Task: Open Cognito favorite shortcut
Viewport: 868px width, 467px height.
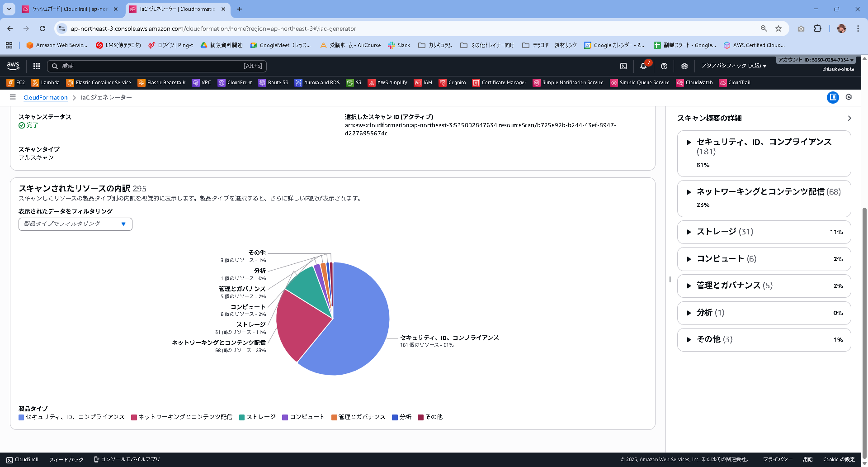Action: (453, 82)
